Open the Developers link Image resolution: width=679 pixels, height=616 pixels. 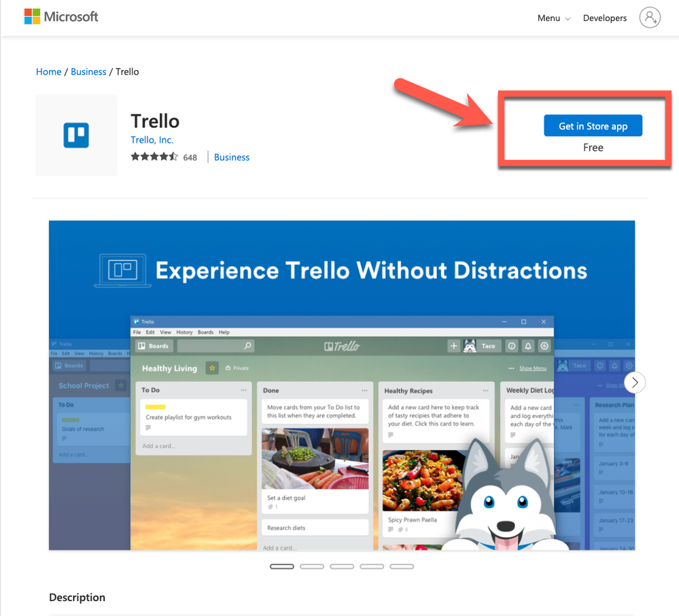coord(604,18)
